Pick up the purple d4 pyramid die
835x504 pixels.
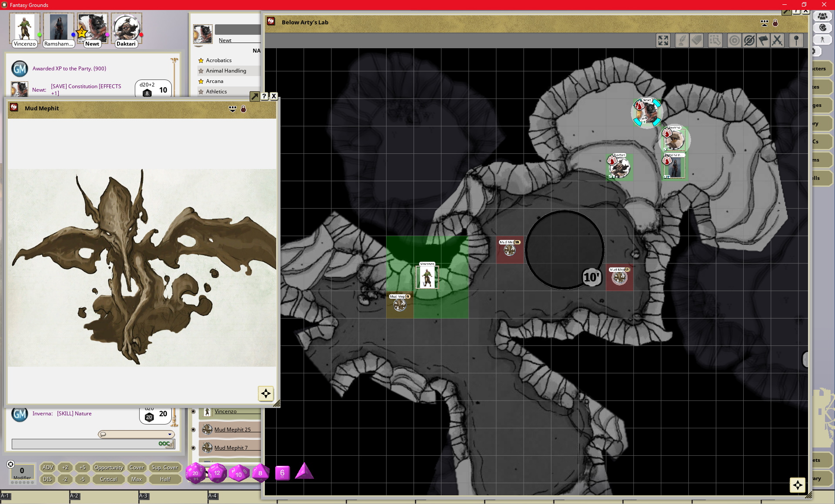coord(304,471)
